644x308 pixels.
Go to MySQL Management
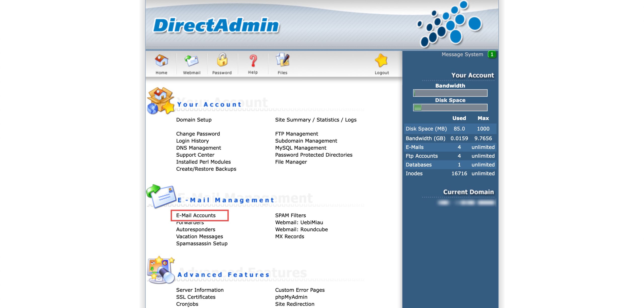pos(301,148)
